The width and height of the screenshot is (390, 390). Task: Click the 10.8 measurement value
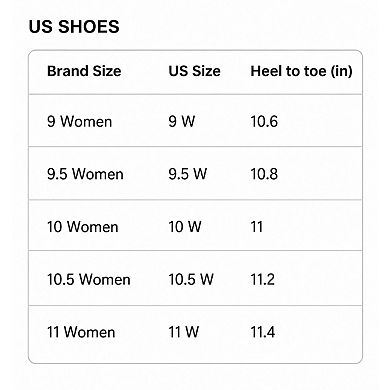point(264,174)
